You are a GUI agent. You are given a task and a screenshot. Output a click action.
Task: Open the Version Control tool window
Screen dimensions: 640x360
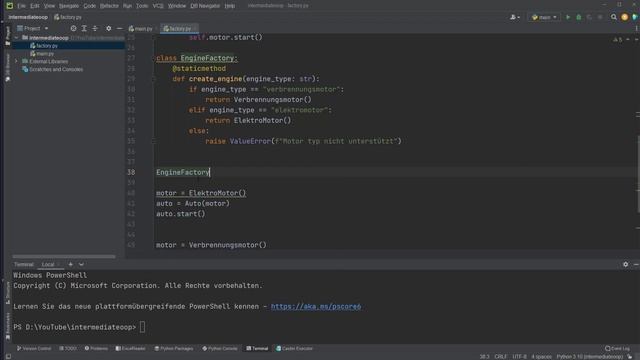[x=34, y=349]
